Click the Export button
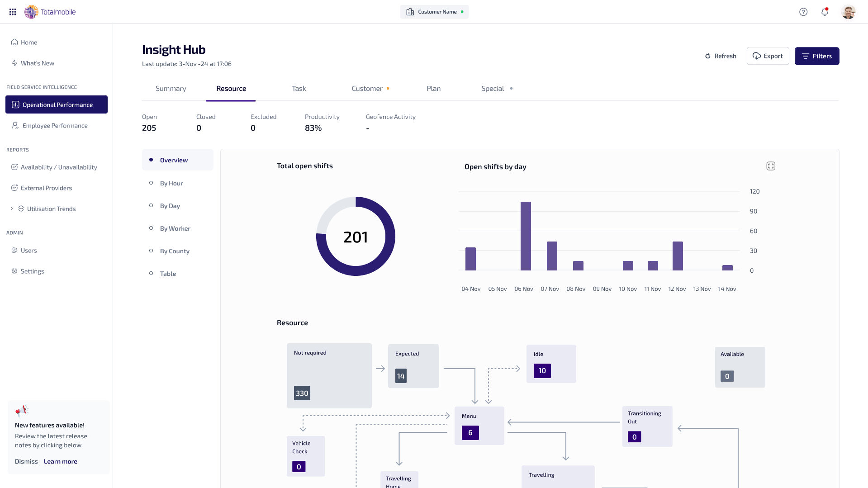 tap(768, 56)
